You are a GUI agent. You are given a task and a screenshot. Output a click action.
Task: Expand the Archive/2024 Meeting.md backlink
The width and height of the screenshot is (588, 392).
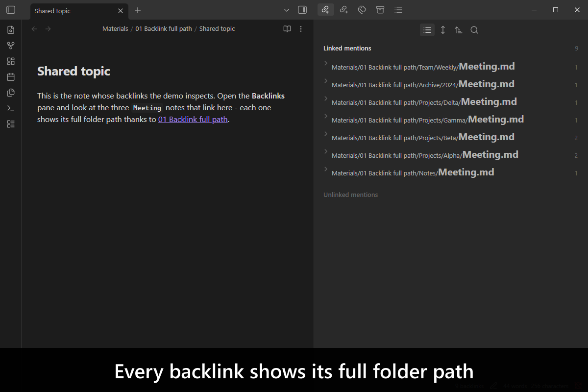click(326, 81)
